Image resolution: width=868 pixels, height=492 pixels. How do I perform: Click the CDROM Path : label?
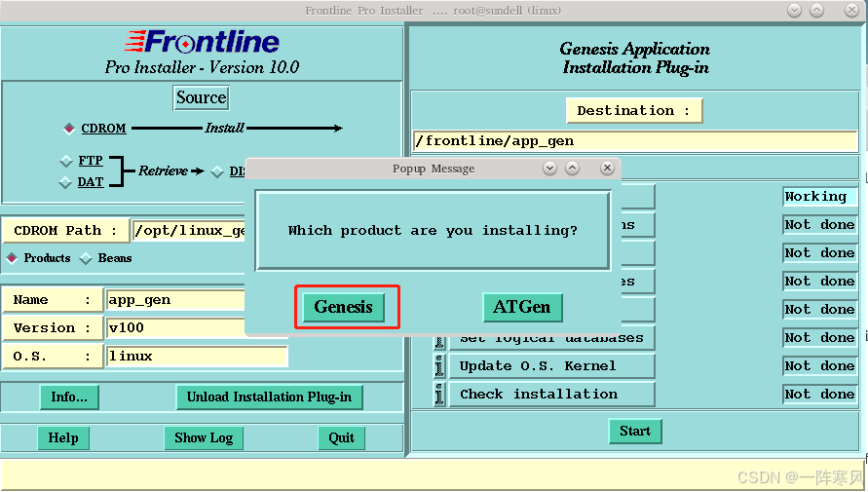coord(65,230)
